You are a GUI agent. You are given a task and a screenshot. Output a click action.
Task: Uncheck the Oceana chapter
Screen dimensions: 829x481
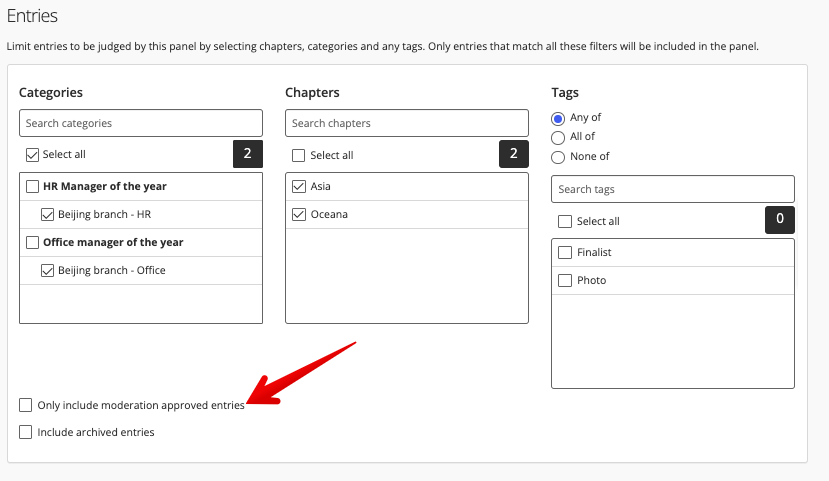tap(299, 215)
